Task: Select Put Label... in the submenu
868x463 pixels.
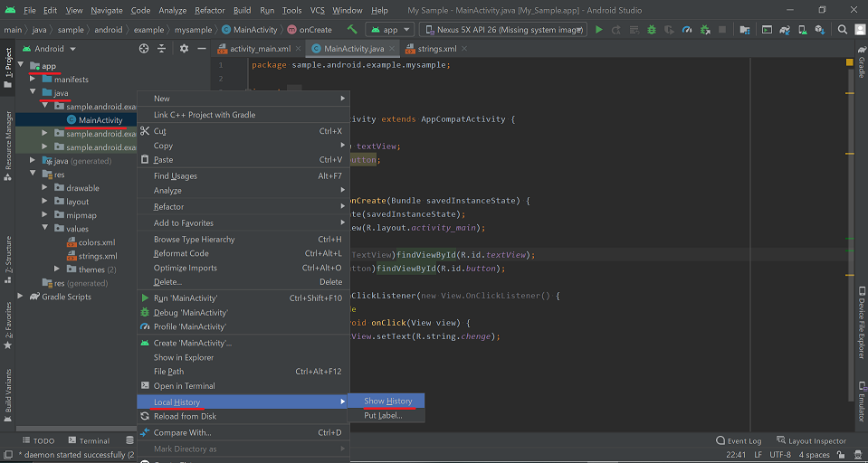Action: [386, 415]
